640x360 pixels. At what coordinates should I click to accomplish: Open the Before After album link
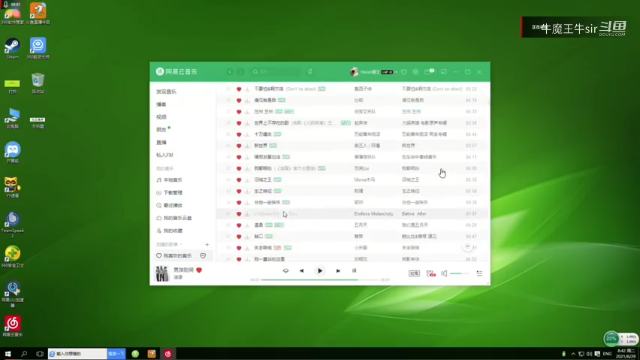click(414, 214)
